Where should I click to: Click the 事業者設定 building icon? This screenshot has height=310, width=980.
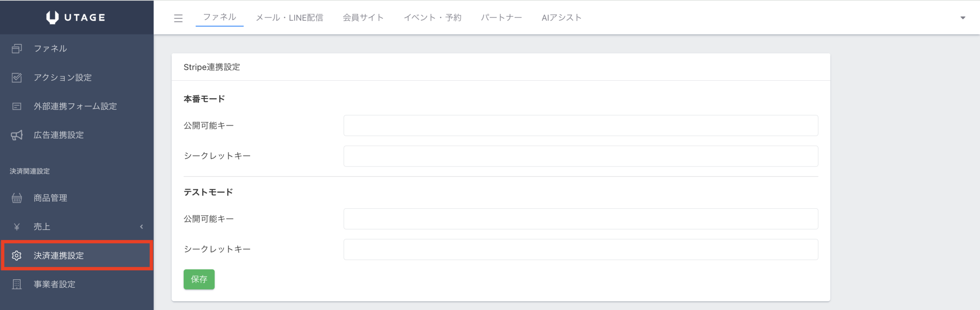(16, 284)
